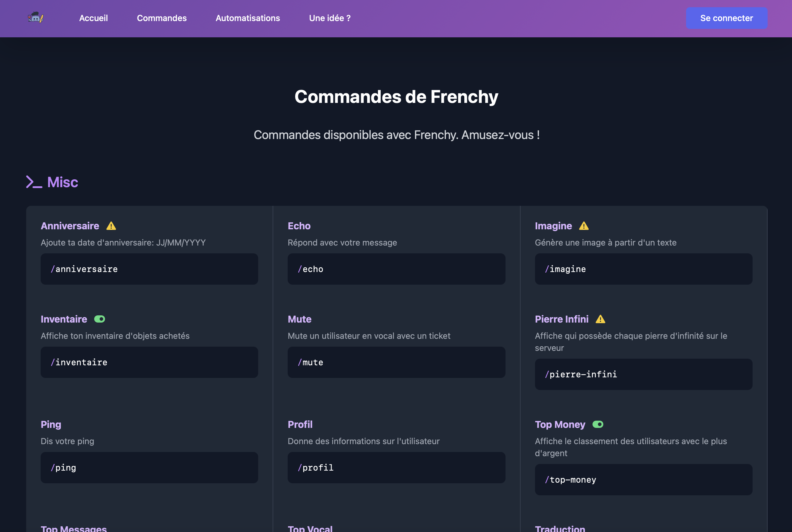Click green toggle icon beside Top Money
792x532 pixels.
pyautogui.click(x=598, y=425)
